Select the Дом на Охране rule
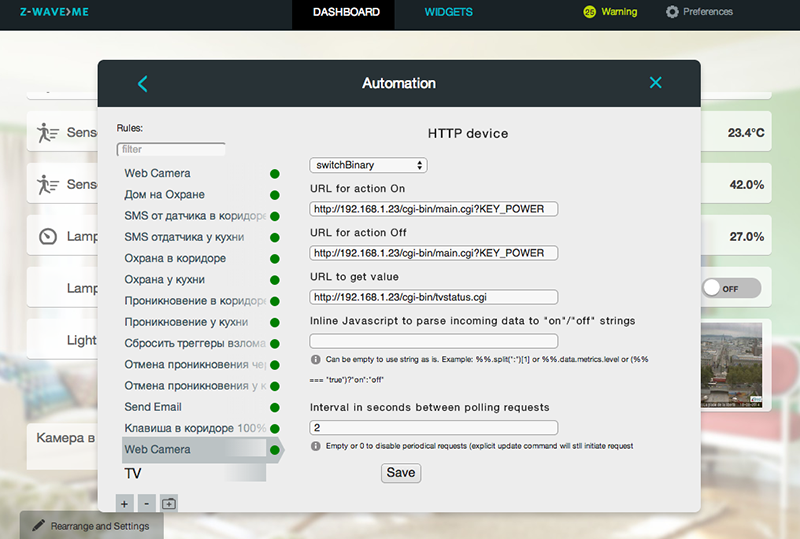The image size is (800, 539). tap(164, 194)
